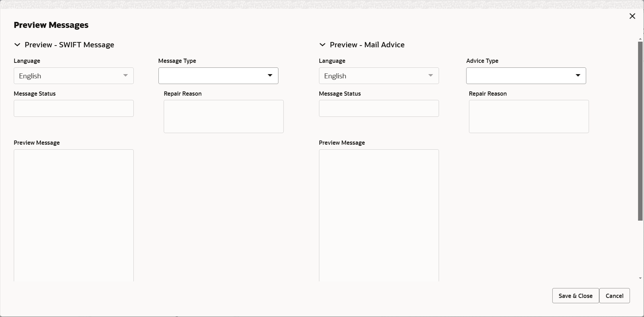Screen dimensions: 644x317
Task: Click the SWIFT Repair Reason text area
Action: pyautogui.click(x=224, y=116)
